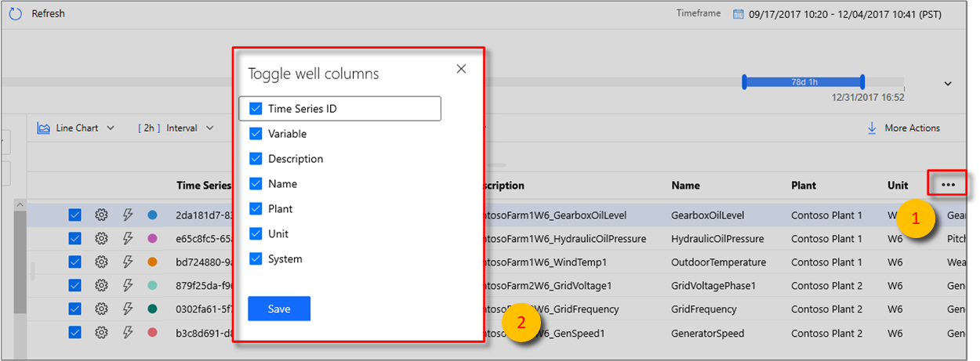
Task: Uncheck the Description column checkbox
Action: 255,159
